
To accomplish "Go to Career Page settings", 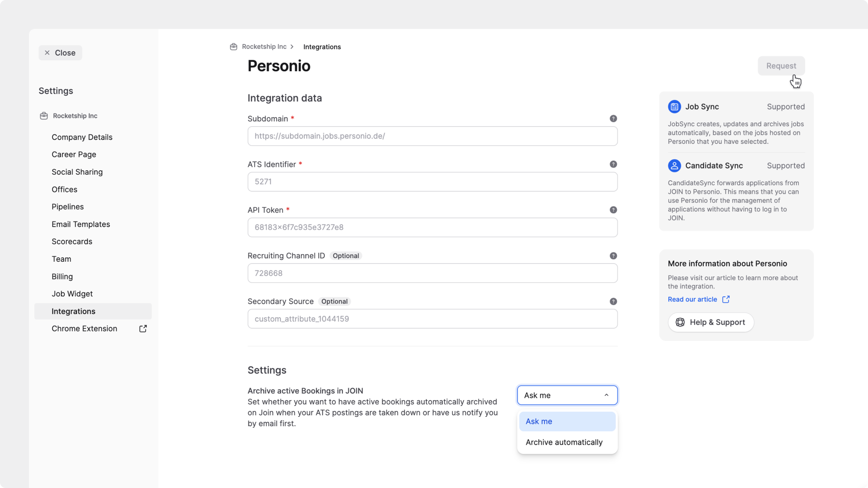I will point(74,154).
